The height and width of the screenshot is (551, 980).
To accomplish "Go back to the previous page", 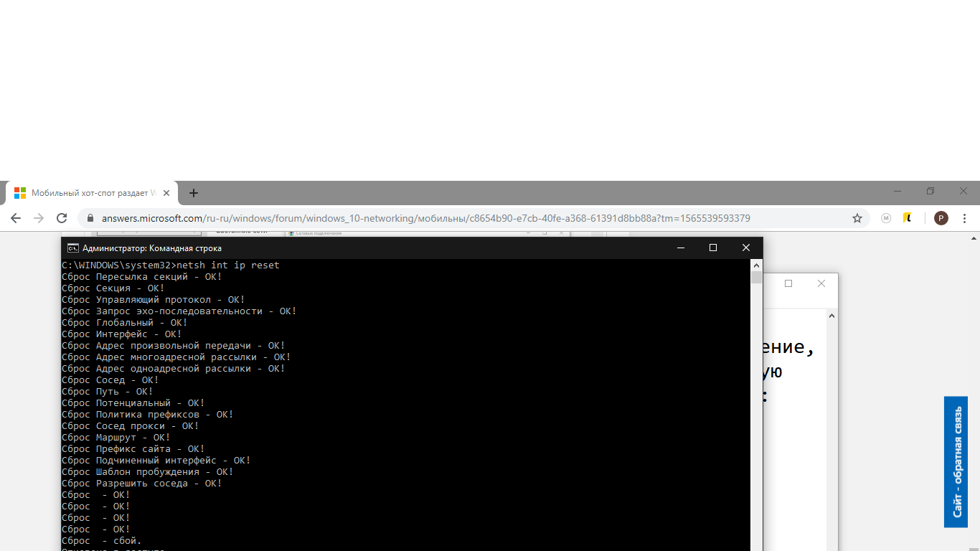I will pos(16,218).
